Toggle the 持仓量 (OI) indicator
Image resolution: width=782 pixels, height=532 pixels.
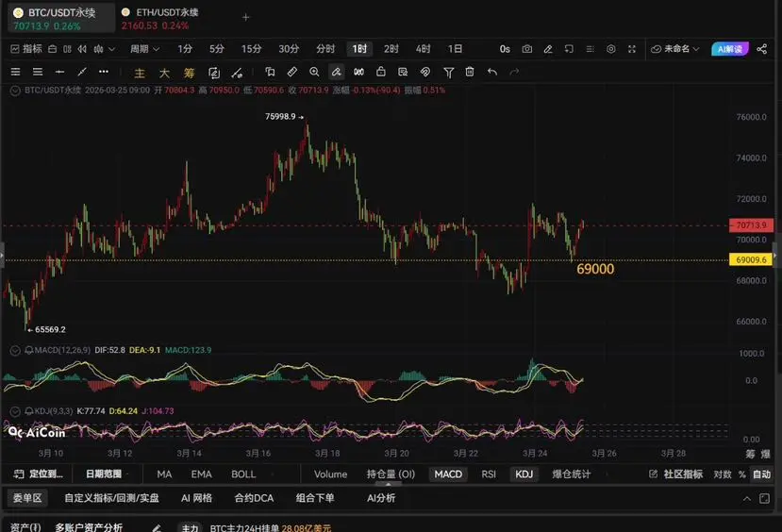pyautogui.click(x=391, y=474)
